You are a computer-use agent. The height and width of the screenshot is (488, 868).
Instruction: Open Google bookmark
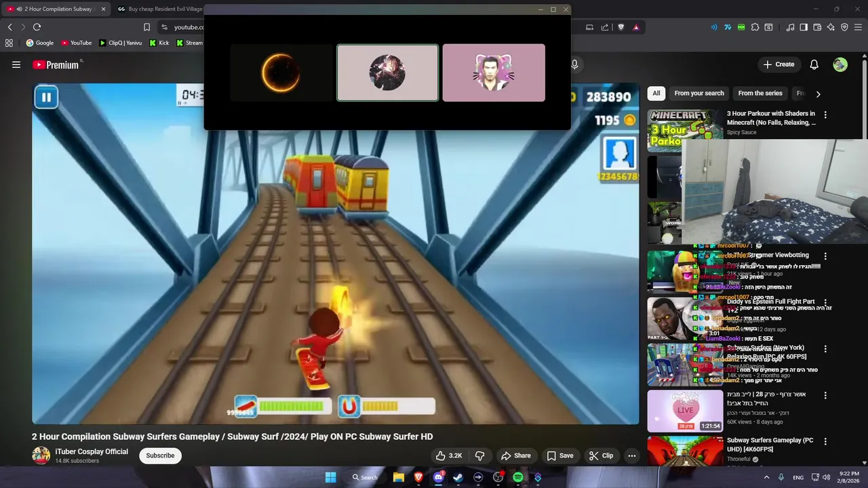tap(40, 43)
